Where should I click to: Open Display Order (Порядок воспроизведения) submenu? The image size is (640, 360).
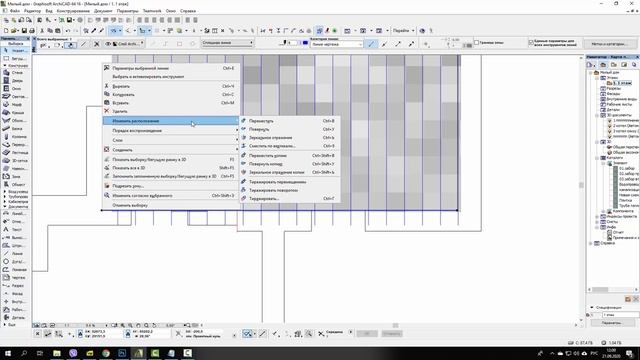pyautogui.click(x=171, y=130)
